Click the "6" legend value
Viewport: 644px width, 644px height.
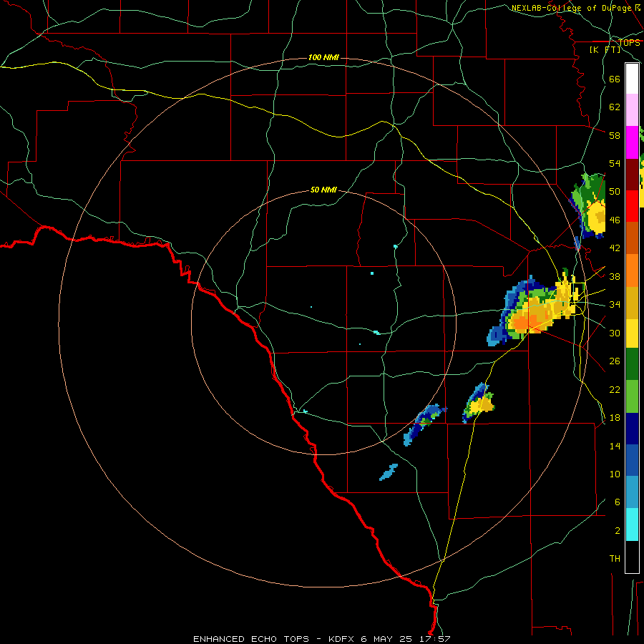pos(618,502)
